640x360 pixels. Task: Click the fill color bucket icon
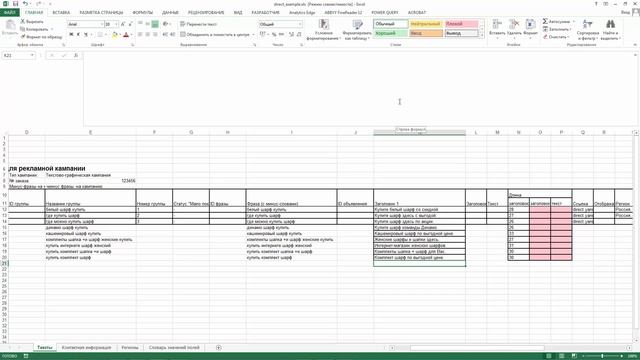click(x=114, y=35)
